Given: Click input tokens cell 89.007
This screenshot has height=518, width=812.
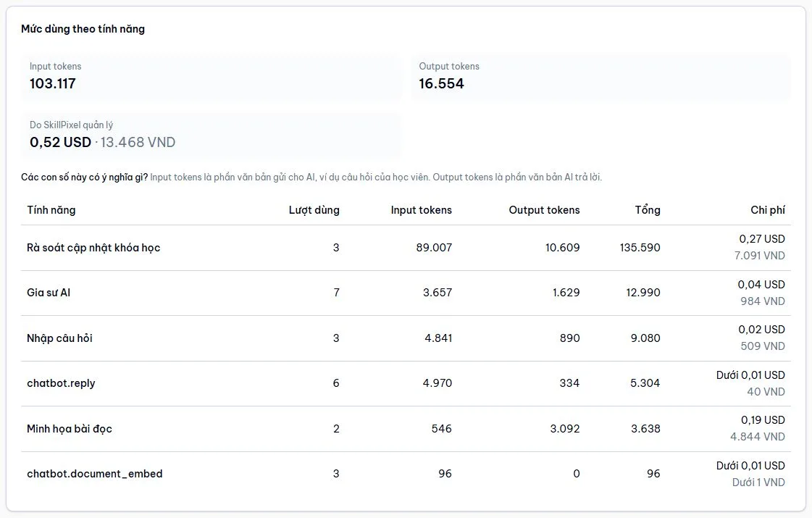Looking at the screenshot, I should point(434,248).
